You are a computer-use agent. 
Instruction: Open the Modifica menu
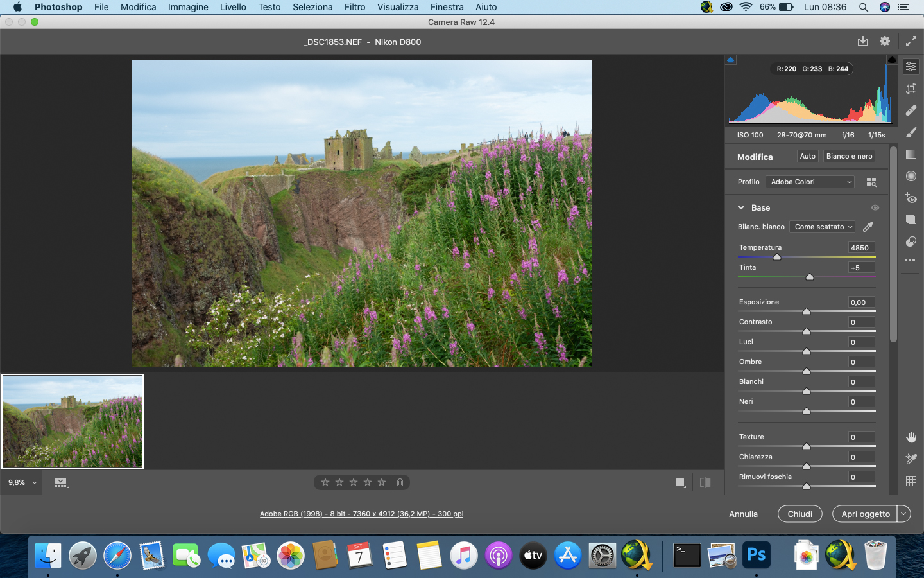(x=139, y=7)
